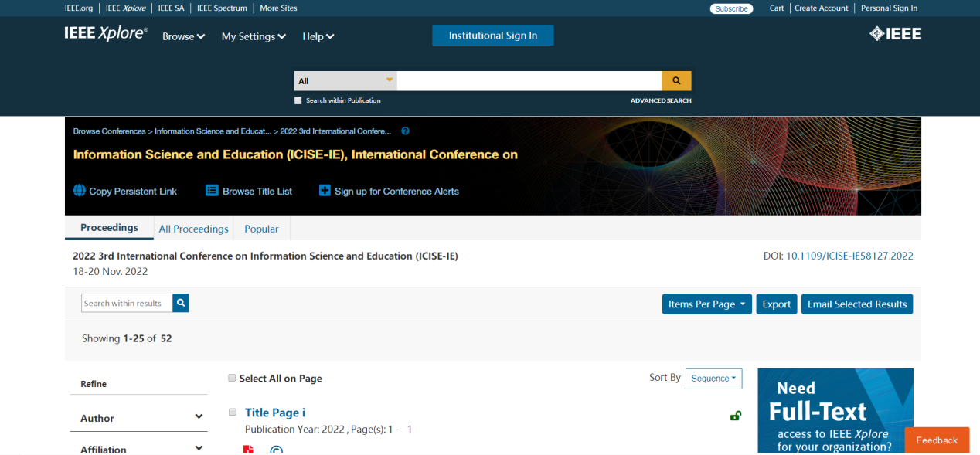Screen dimensions: 980x455
Task: Open the Sort By Sequence dropdown
Action: [x=713, y=379]
